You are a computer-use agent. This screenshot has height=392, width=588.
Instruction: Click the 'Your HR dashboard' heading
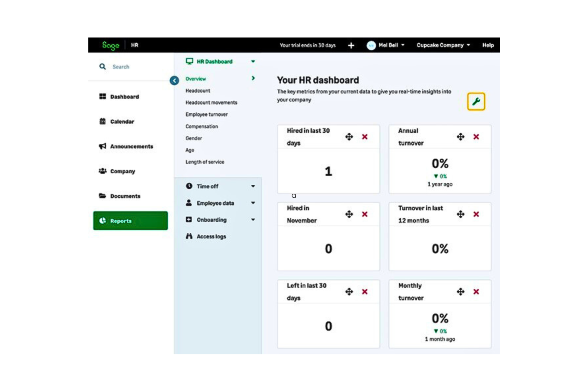click(x=318, y=80)
